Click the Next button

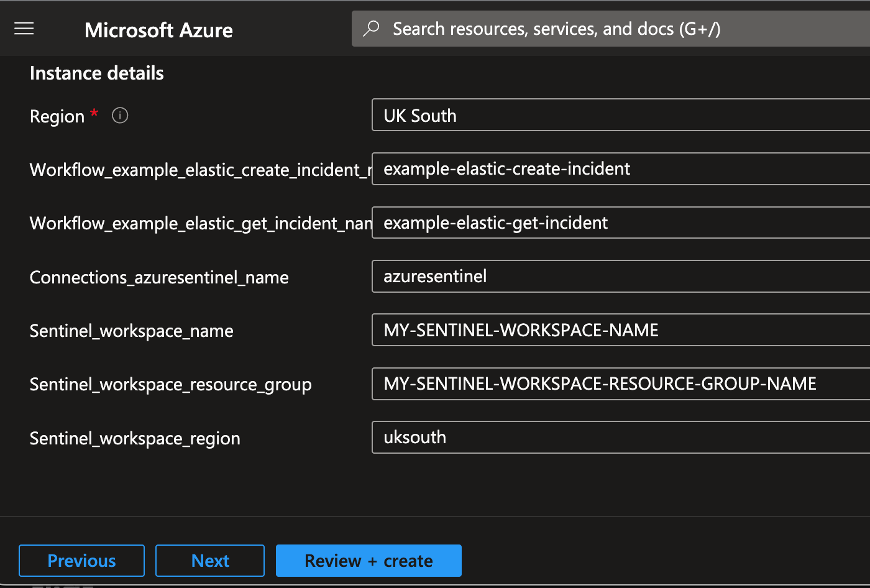tap(210, 561)
